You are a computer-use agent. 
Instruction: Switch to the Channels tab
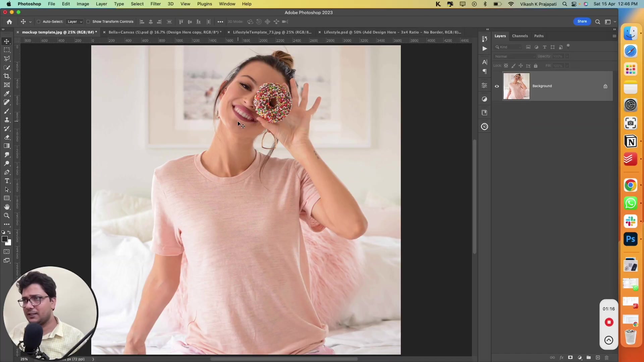tap(520, 36)
